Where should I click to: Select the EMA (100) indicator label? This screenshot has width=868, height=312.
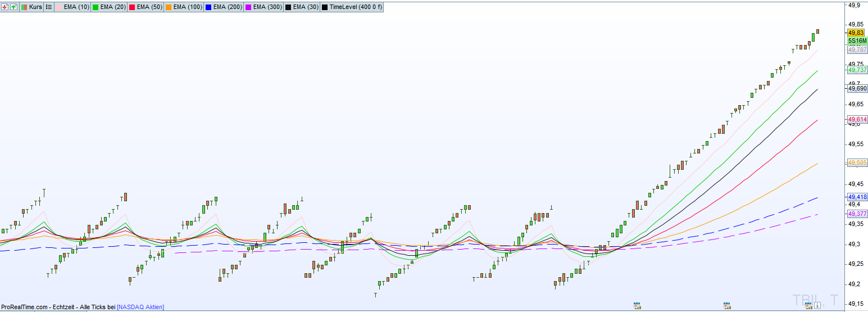click(x=188, y=7)
